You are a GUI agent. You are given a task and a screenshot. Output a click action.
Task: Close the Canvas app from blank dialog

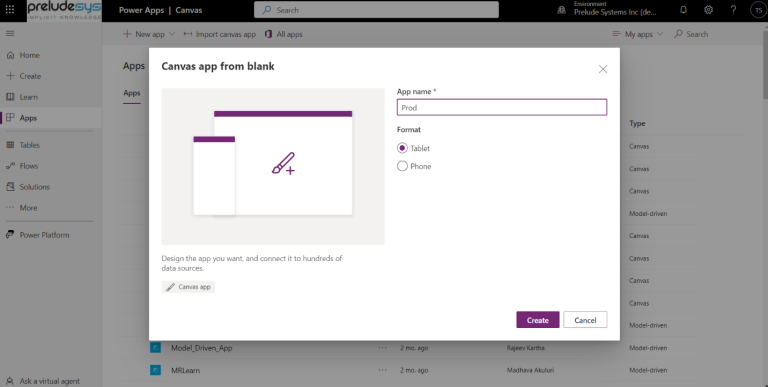click(603, 69)
